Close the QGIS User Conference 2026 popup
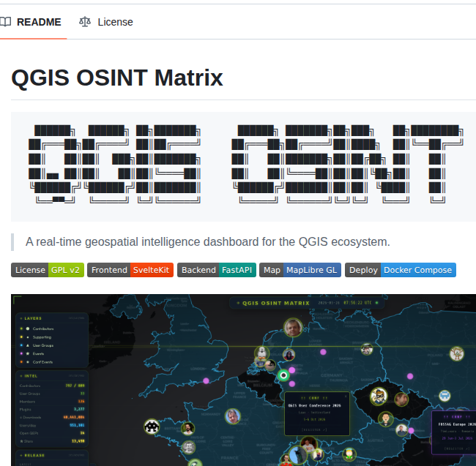476x466 pixels. [346, 397]
